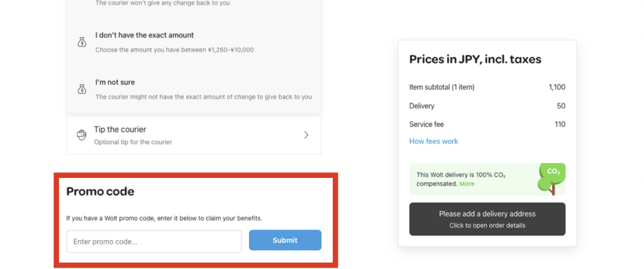
Task: Select "I don't have the exact amount" option
Action: tap(194, 42)
